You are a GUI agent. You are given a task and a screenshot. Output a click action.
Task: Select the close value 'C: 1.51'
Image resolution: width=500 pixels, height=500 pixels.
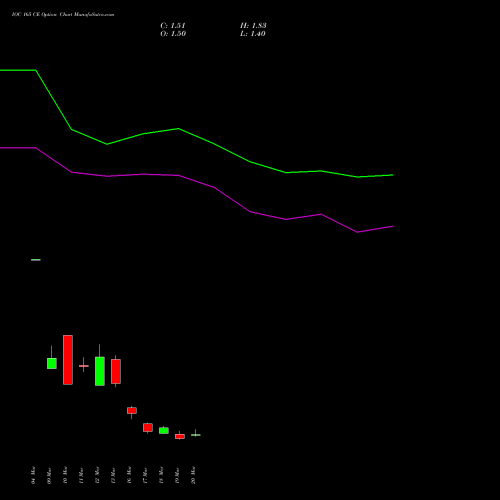[x=173, y=26]
